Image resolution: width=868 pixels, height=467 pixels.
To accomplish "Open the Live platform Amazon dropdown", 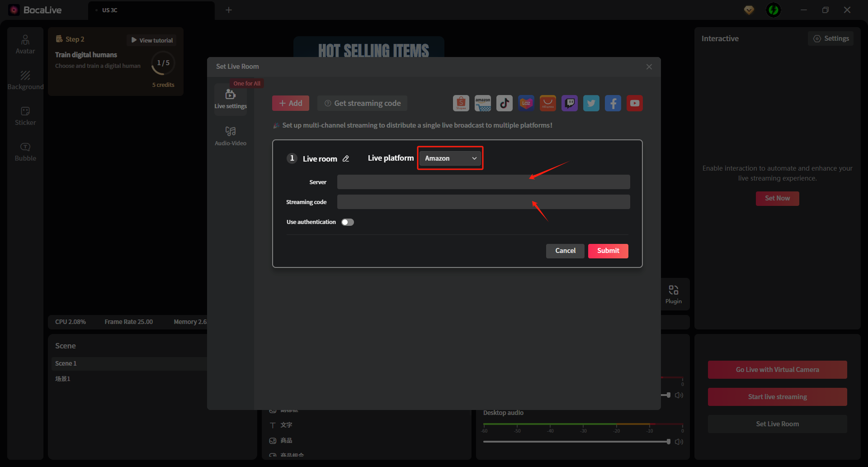I will (x=450, y=158).
